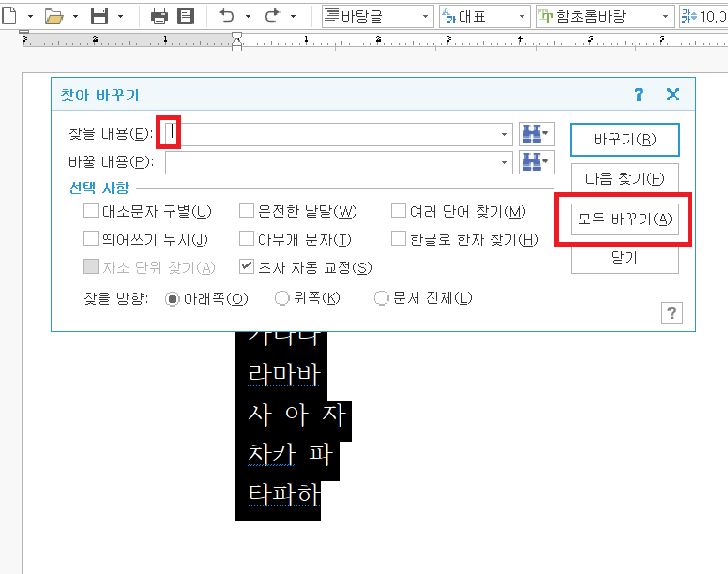Click the Save diskette icon

point(99,16)
